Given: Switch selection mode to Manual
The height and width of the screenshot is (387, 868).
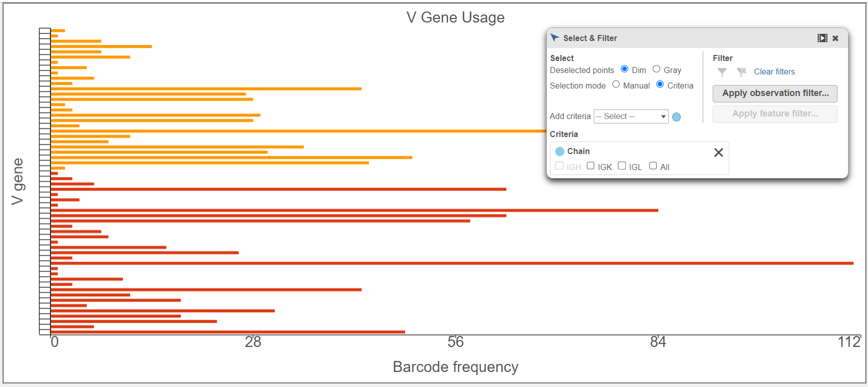Looking at the screenshot, I should [x=616, y=84].
